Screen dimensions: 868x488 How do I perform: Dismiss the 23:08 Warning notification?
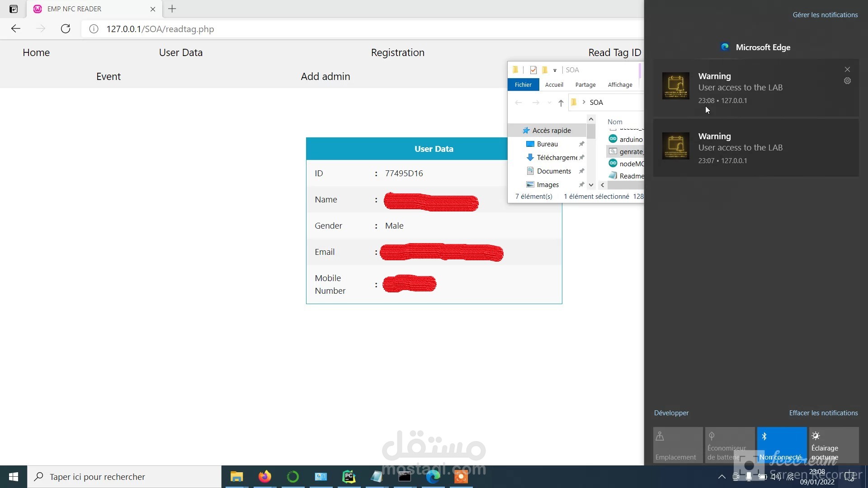click(847, 69)
